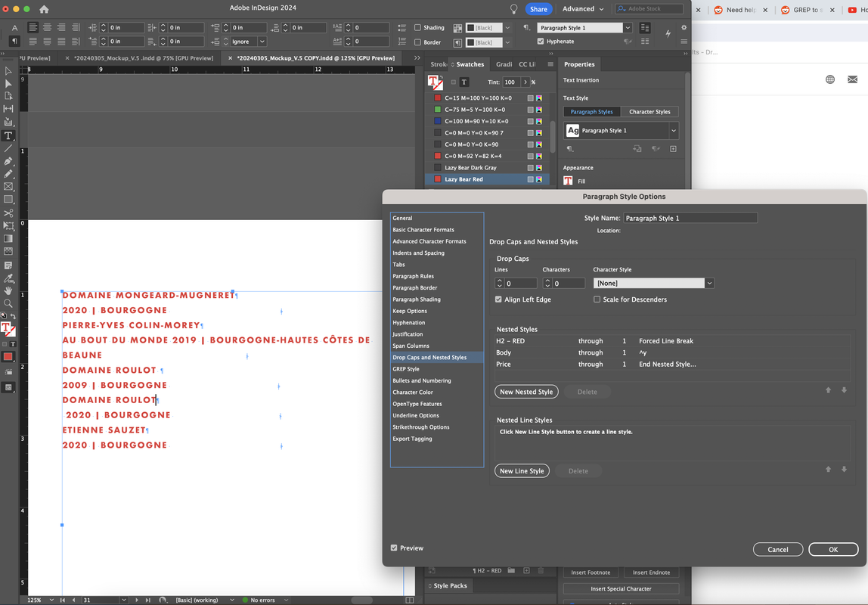Uncheck the Hyphenate checkbox

541,42
